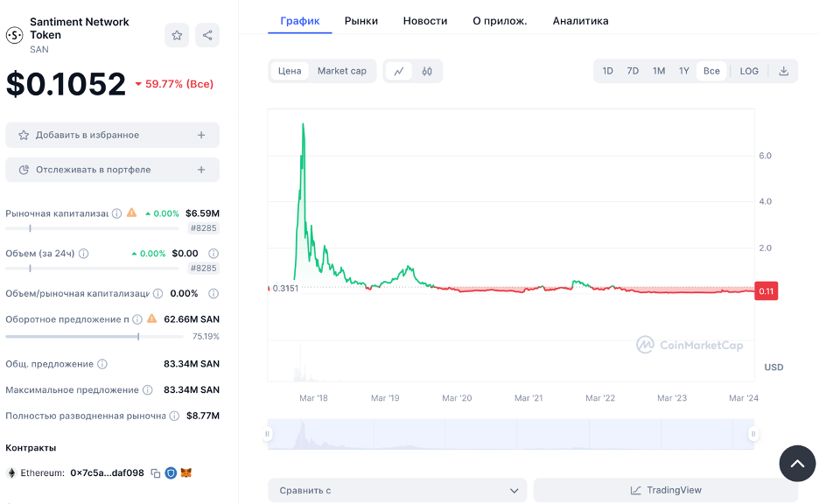
Task: Click the share icon beside the star
Action: click(x=207, y=35)
